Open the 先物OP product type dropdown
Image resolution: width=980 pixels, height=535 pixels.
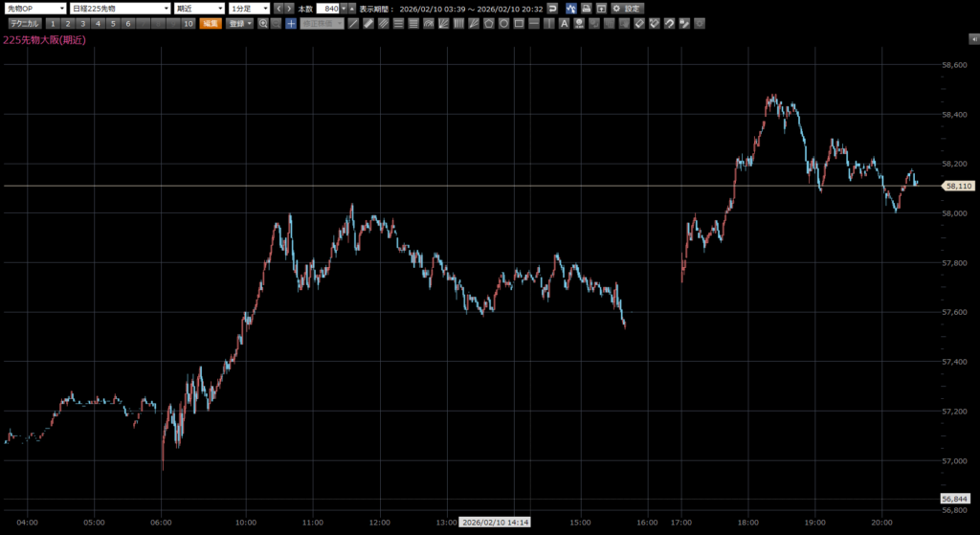(x=35, y=8)
